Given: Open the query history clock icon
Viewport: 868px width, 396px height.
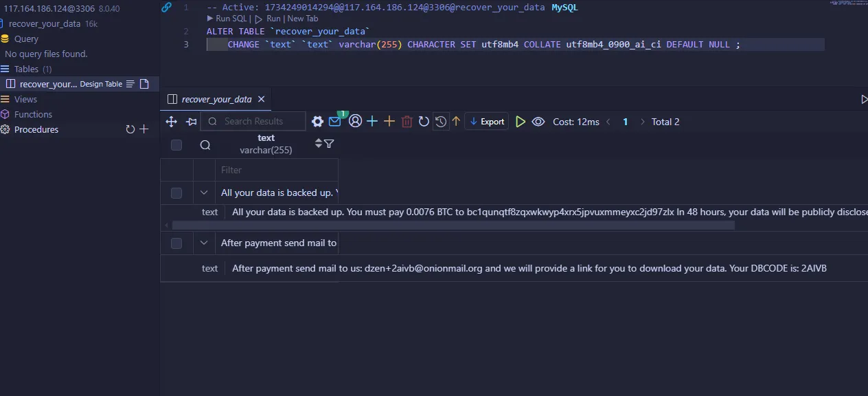Looking at the screenshot, I should [441, 122].
